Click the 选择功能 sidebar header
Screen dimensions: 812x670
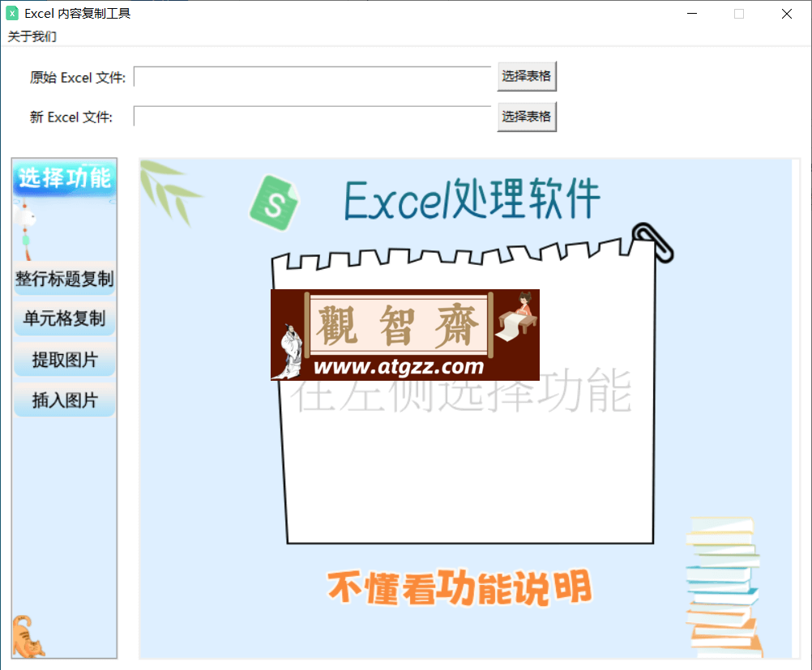point(64,178)
